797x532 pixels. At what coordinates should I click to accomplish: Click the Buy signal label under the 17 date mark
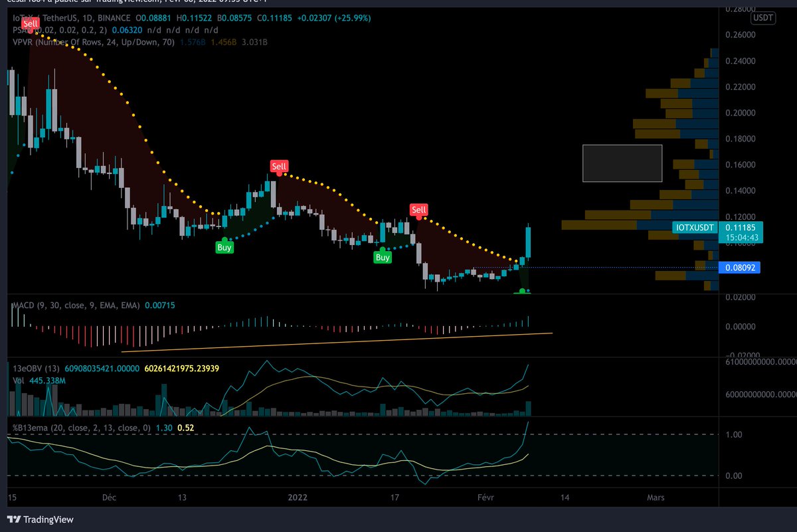[x=382, y=257]
